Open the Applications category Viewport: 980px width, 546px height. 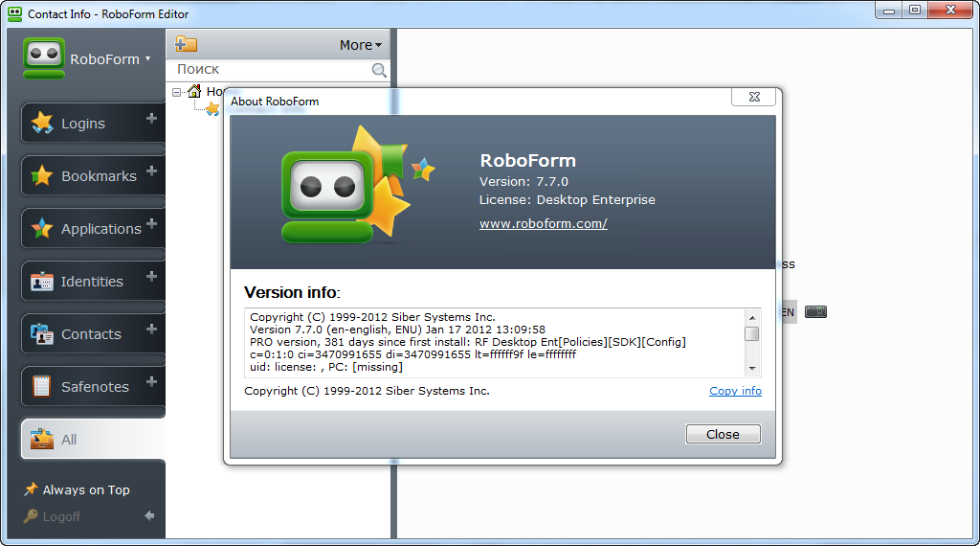point(93,228)
